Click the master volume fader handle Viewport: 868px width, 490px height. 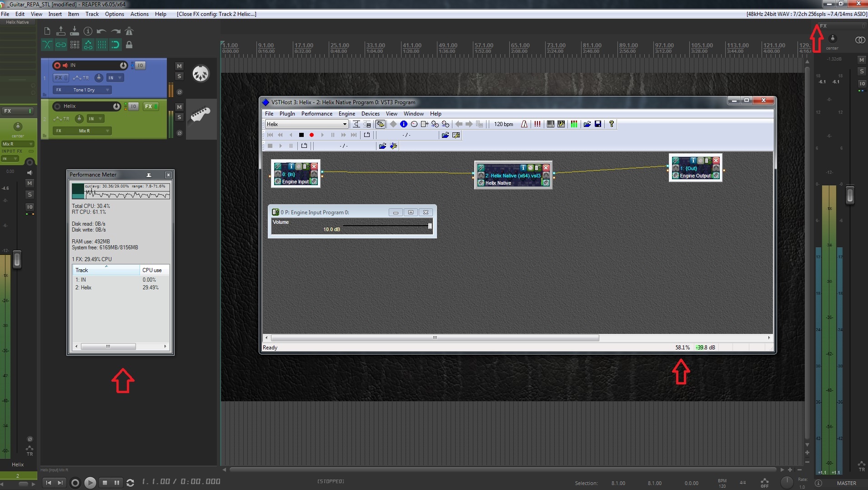850,196
